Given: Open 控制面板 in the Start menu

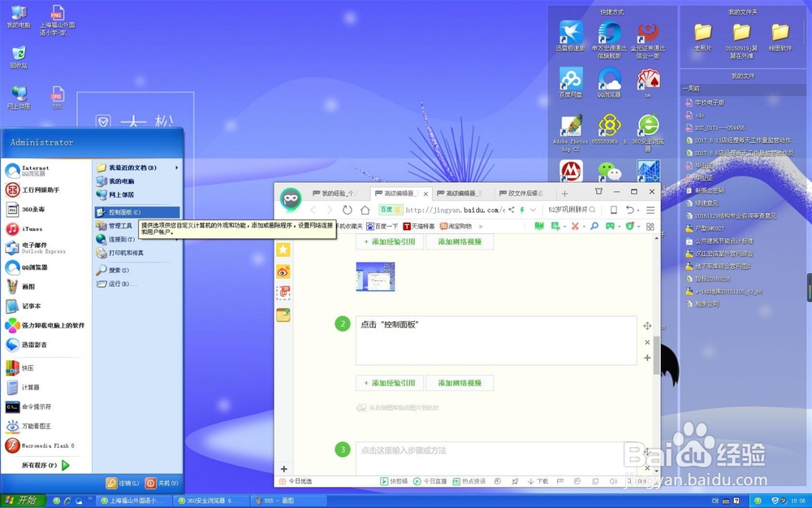Looking at the screenshot, I should coord(137,212).
